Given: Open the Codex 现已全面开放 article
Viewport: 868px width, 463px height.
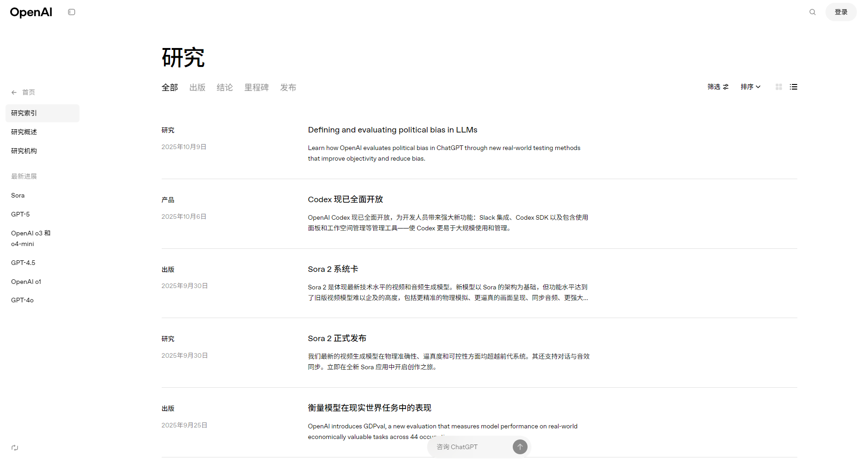Looking at the screenshot, I should pos(345,199).
